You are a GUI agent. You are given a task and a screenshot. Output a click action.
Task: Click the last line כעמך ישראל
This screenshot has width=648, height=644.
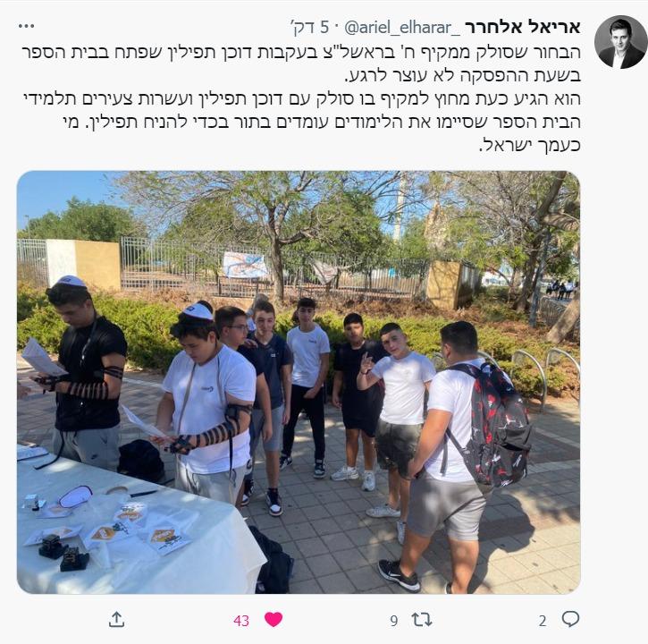tap(530, 145)
